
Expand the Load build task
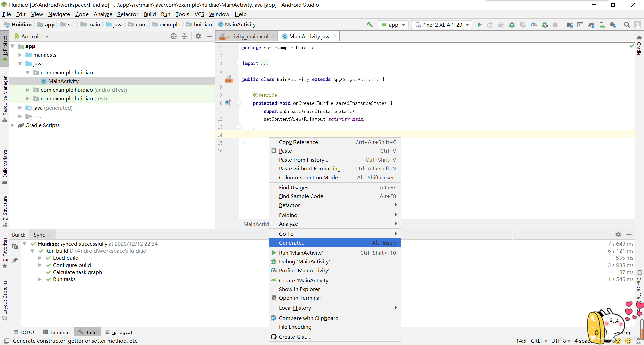click(x=40, y=258)
